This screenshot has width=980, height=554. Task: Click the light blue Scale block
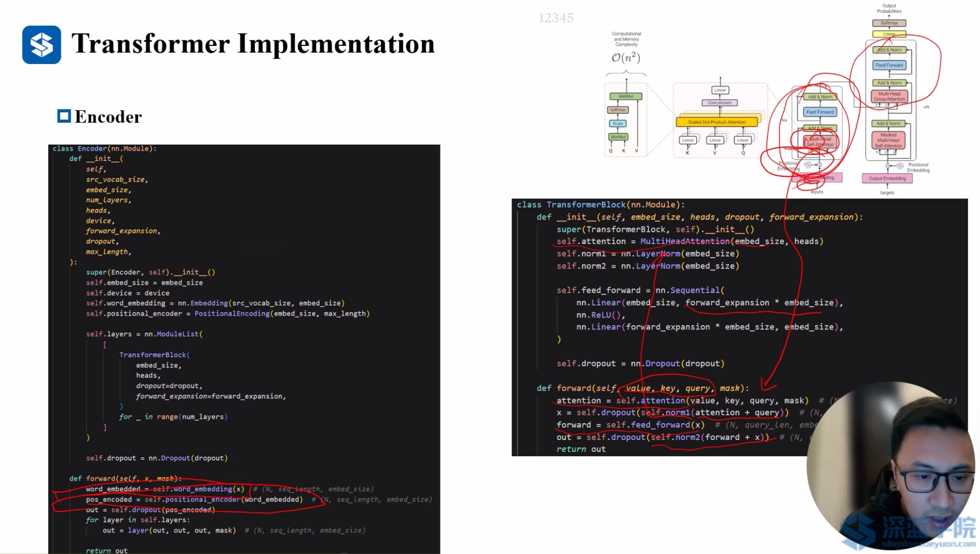[x=618, y=123]
